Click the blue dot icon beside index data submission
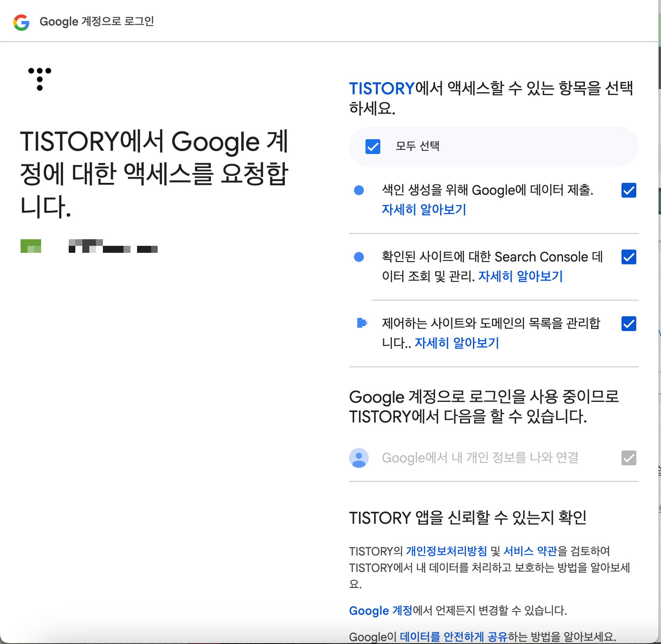Screen dimensions: 661x644 click(359, 190)
